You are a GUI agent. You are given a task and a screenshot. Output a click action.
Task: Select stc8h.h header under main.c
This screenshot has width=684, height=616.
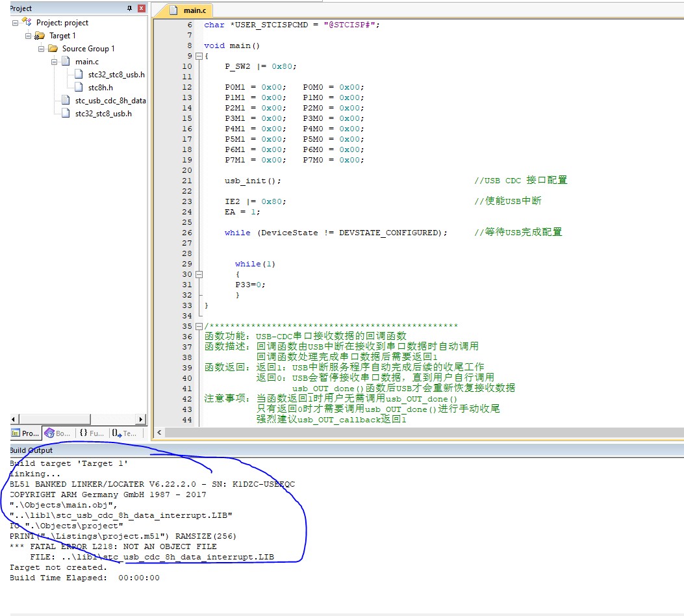tap(101, 88)
